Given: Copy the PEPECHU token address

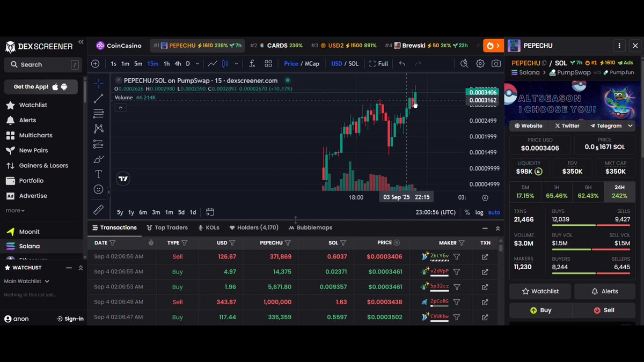Looking at the screenshot, I should (544, 63).
